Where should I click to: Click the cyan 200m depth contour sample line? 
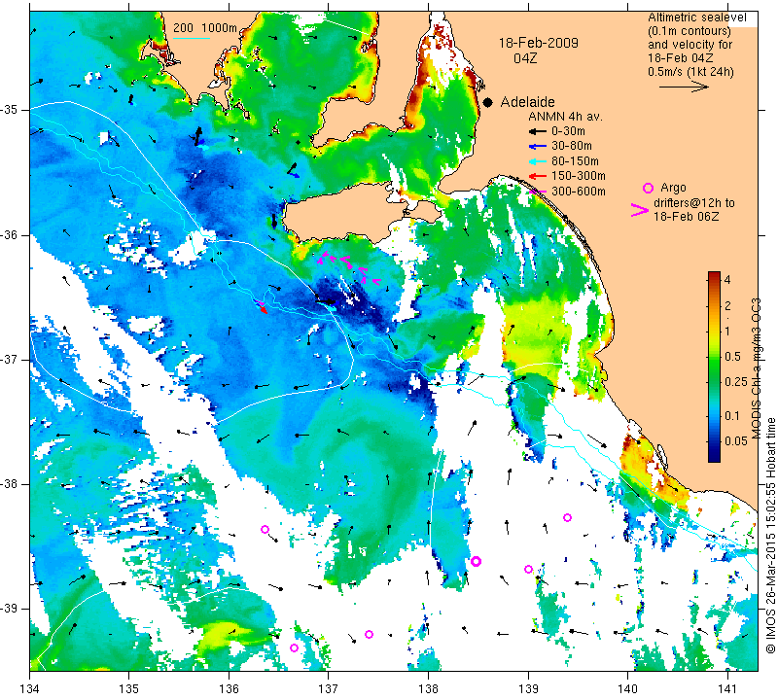pos(192,38)
